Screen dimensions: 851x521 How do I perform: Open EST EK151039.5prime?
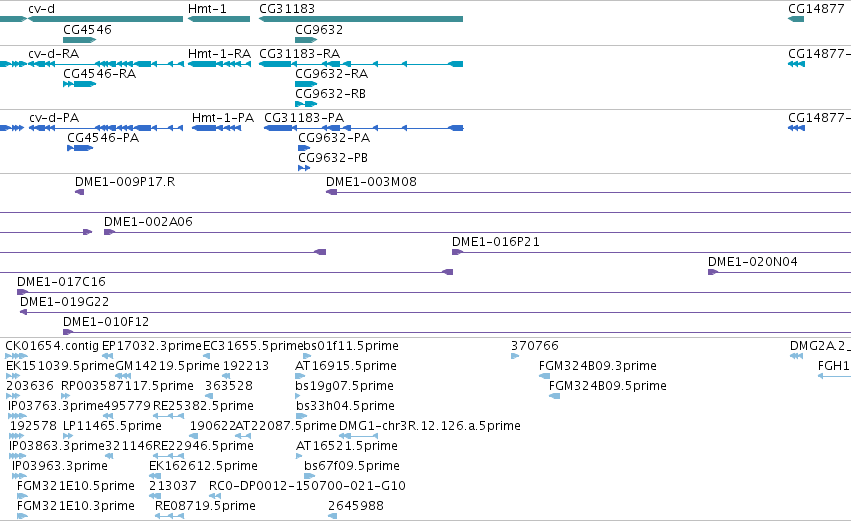12,376
